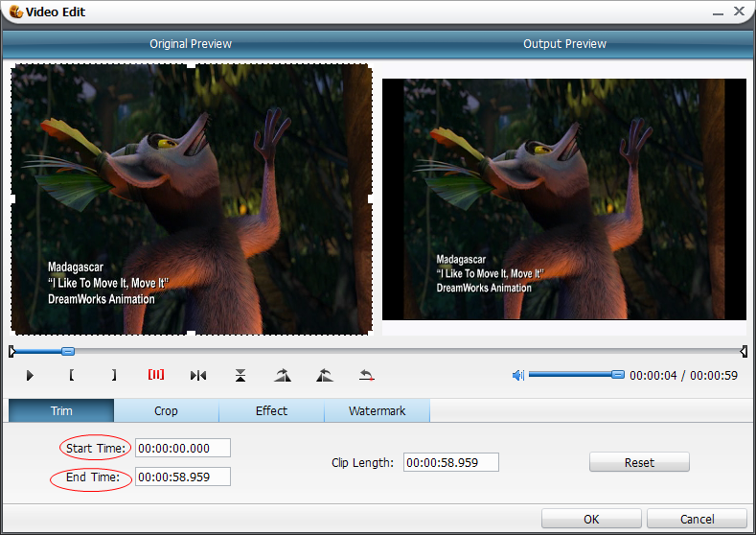The image size is (756, 535).
Task: Click the Clip Length field
Action: click(x=450, y=463)
